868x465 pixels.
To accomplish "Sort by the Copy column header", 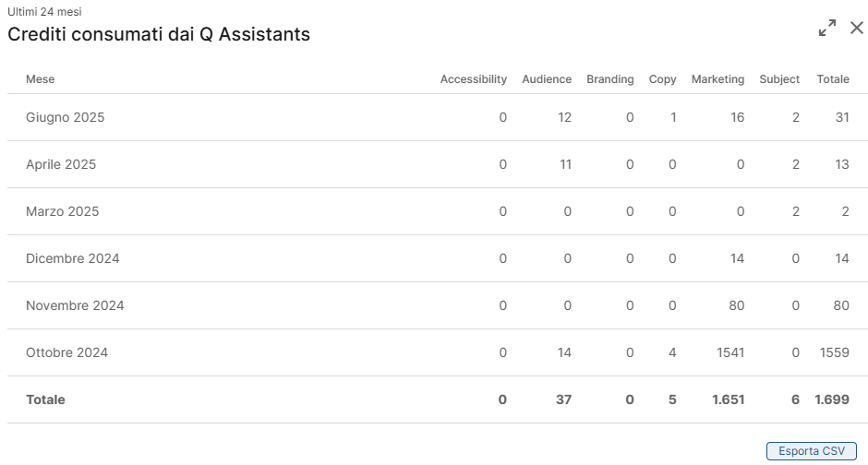I will click(x=663, y=79).
